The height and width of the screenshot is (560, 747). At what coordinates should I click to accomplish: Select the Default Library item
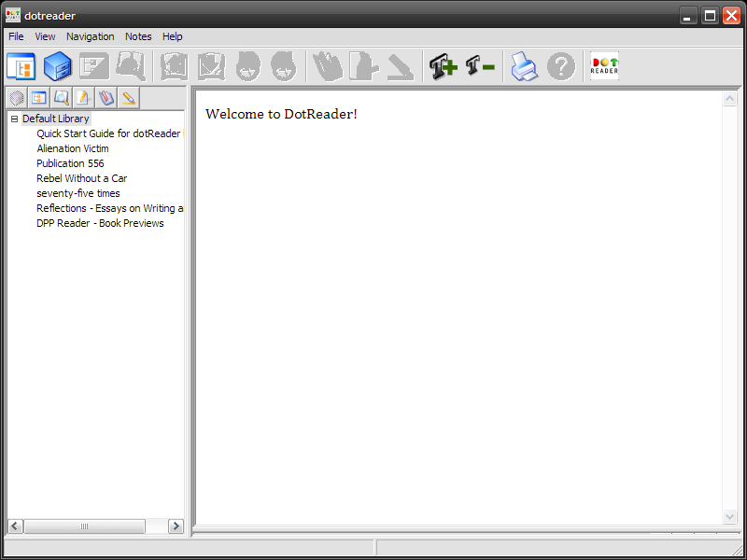[x=56, y=119]
